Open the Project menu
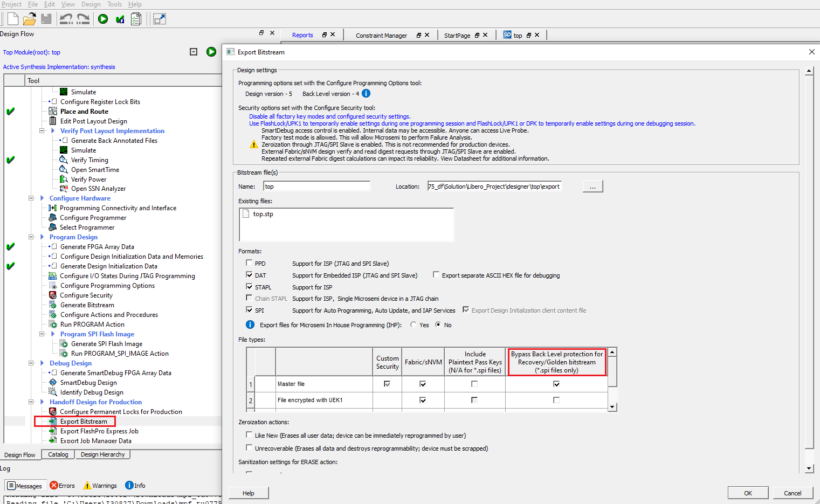Viewport: 820px width, 504px height. 11,4
